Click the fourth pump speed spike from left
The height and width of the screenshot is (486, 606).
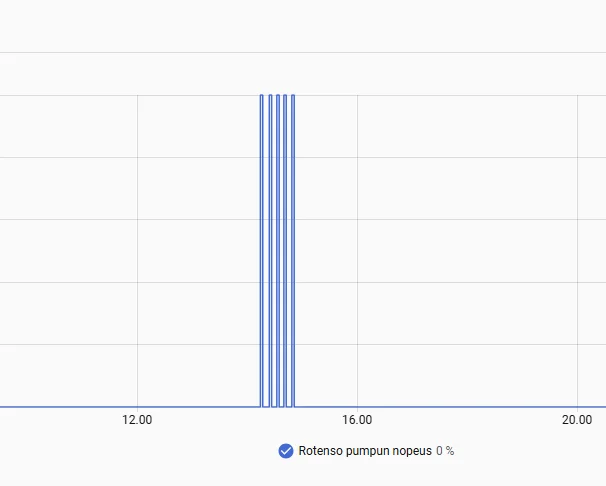pos(285,251)
